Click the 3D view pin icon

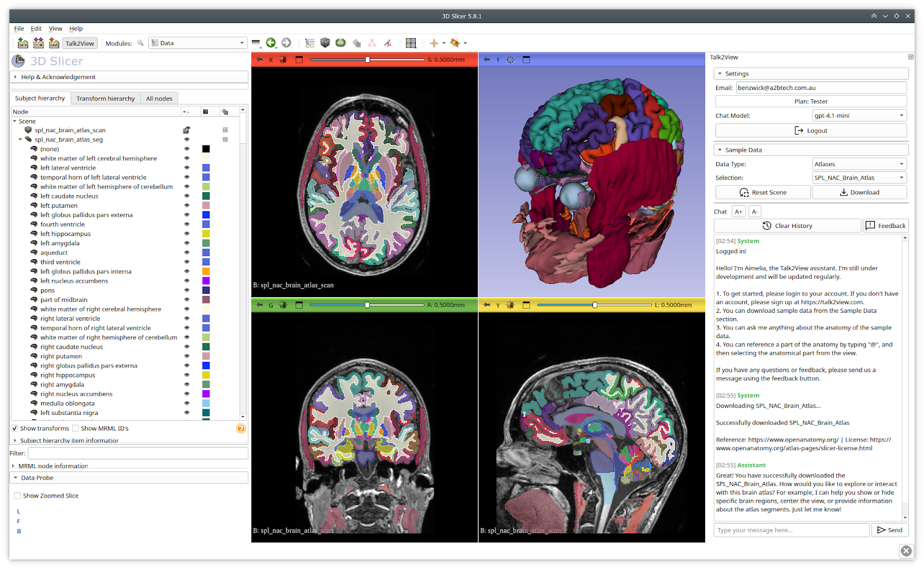pyautogui.click(x=487, y=60)
